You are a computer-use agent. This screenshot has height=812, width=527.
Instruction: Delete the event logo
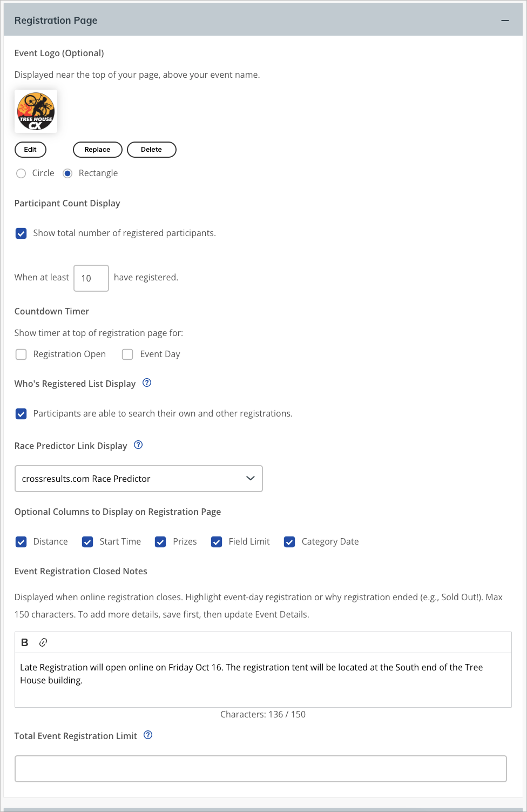151,150
